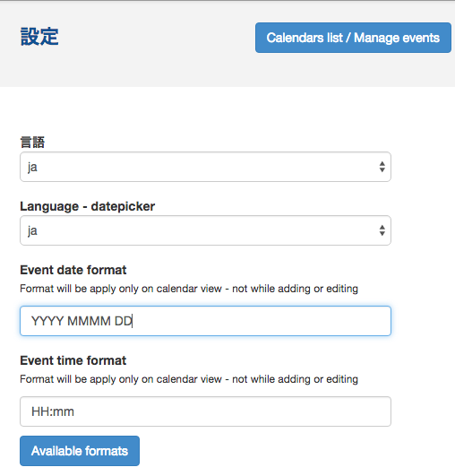Select the ja value in datepicker language box
This screenshot has width=455, height=476.
click(32, 230)
